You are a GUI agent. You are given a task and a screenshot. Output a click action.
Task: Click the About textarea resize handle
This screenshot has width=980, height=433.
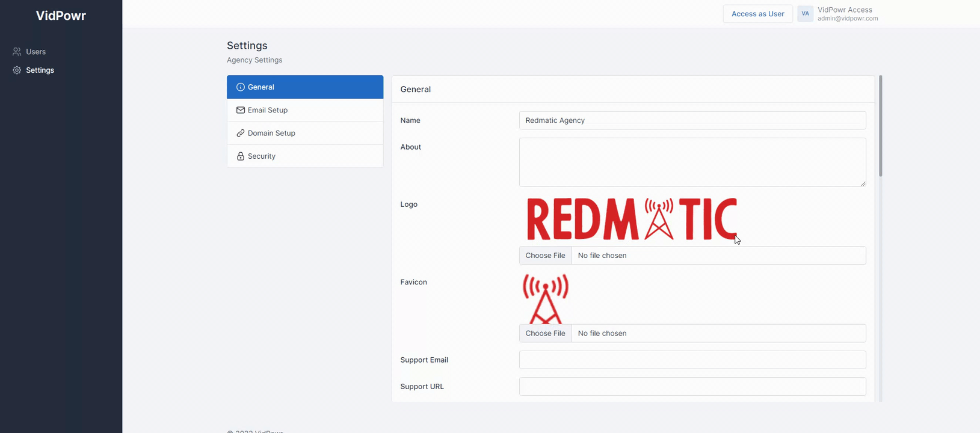[863, 183]
